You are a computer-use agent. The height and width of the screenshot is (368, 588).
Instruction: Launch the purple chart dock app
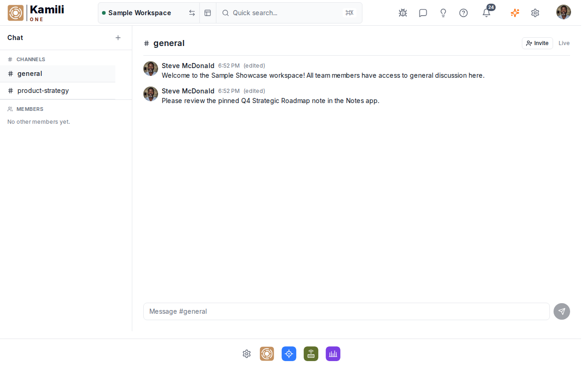click(x=333, y=354)
